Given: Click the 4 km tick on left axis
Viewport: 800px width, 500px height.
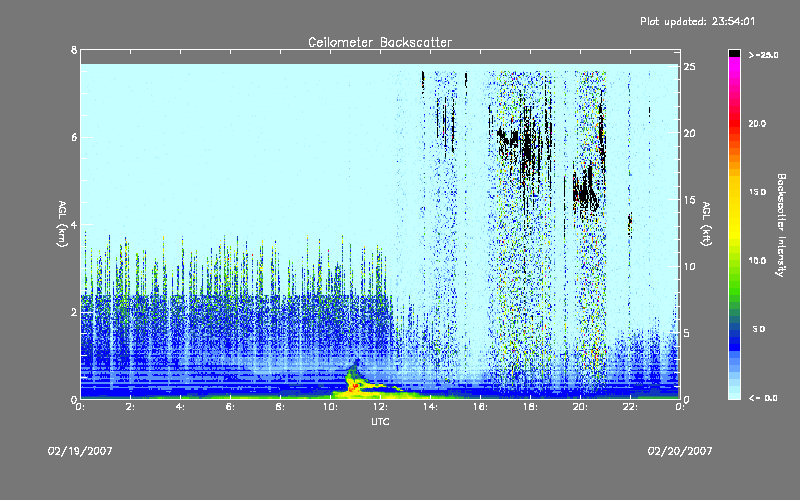Looking at the screenshot, I should (x=74, y=224).
